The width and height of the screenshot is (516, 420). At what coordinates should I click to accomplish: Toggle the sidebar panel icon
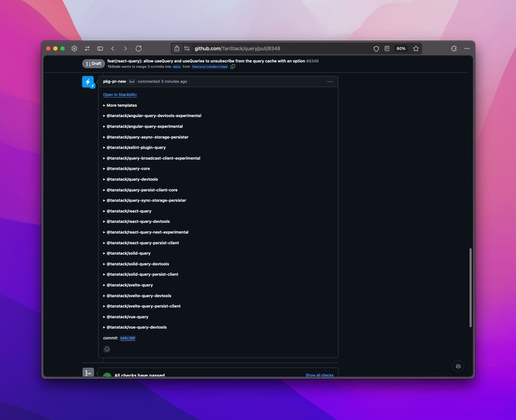click(x=100, y=49)
